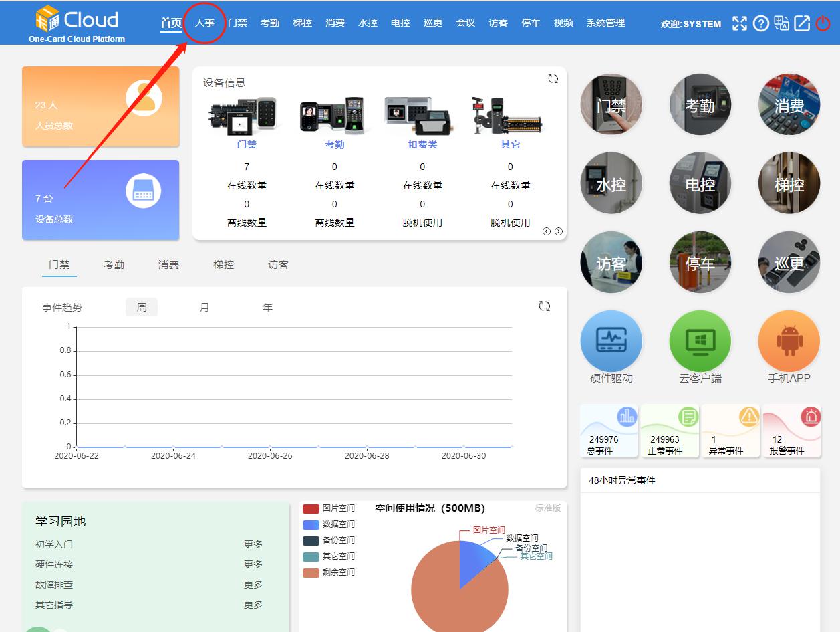Open the 异常事件 count card
The width and height of the screenshot is (840, 632).
coord(730,431)
